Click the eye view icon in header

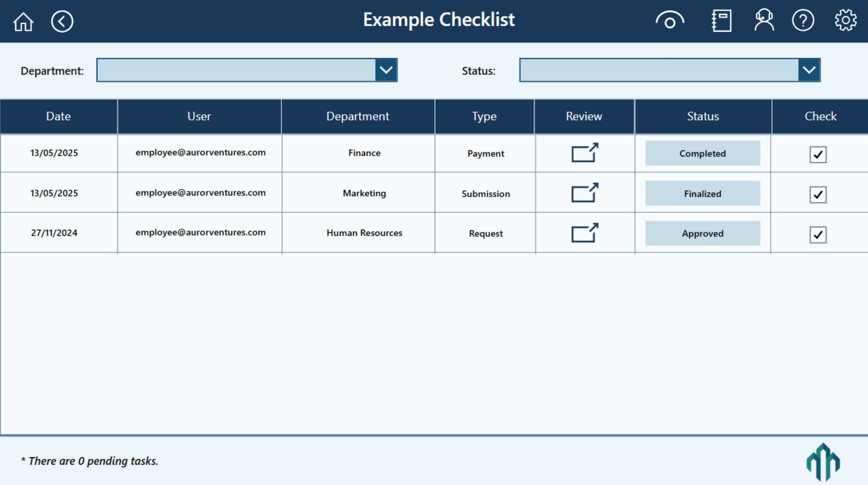[670, 20]
